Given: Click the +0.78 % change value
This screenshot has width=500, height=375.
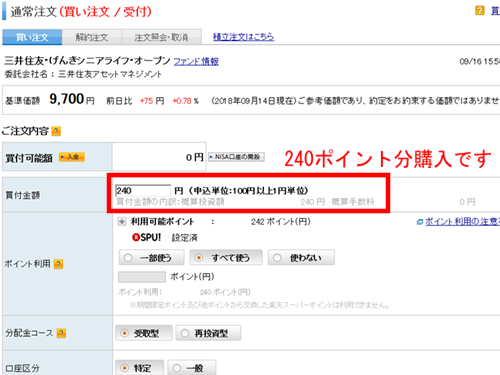Looking at the screenshot, I should [186, 101].
